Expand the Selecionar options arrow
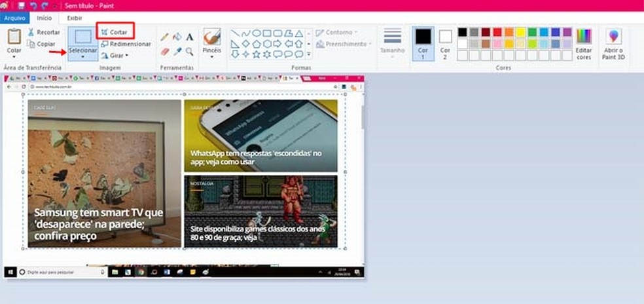 (83, 57)
